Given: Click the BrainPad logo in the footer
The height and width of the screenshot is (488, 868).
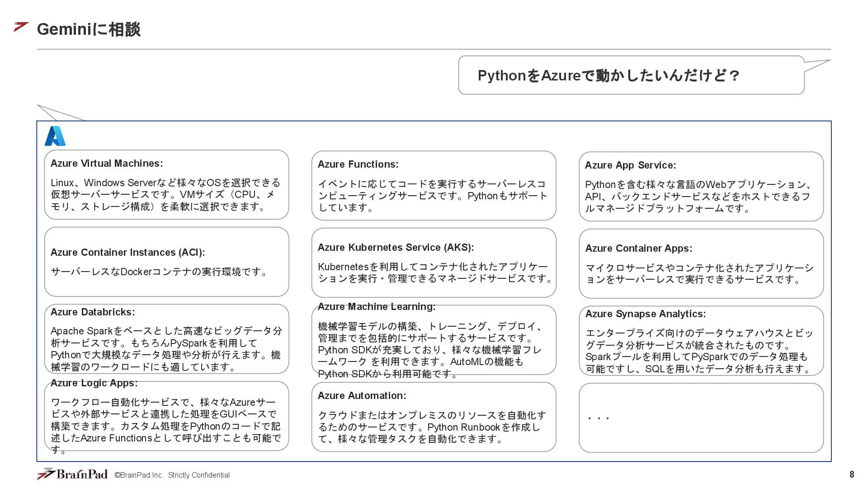Looking at the screenshot, I should pyautogui.click(x=72, y=474).
